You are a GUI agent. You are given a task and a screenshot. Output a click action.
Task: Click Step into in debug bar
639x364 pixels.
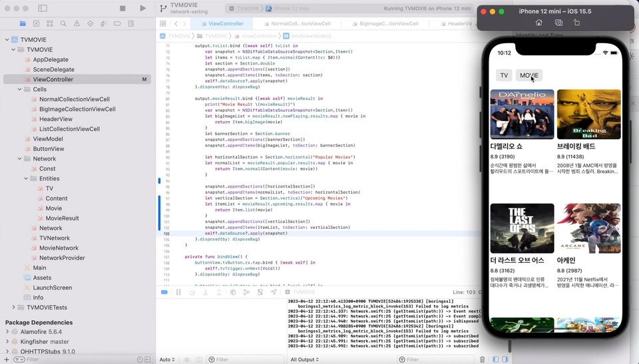[206, 292]
